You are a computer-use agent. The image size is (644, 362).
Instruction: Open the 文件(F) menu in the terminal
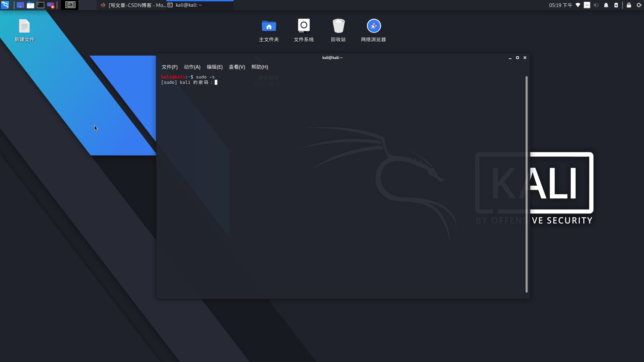coord(170,67)
